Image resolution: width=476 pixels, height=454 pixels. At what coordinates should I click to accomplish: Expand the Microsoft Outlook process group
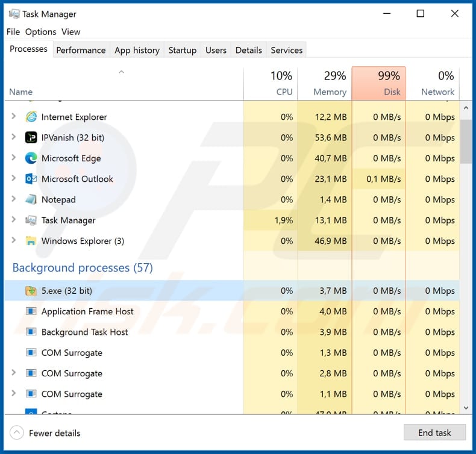tap(14, 178)
